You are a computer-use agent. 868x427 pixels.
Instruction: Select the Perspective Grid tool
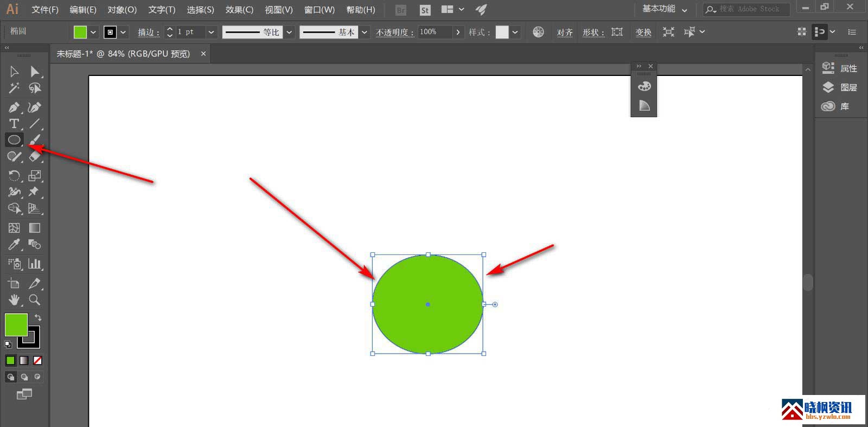35,208
